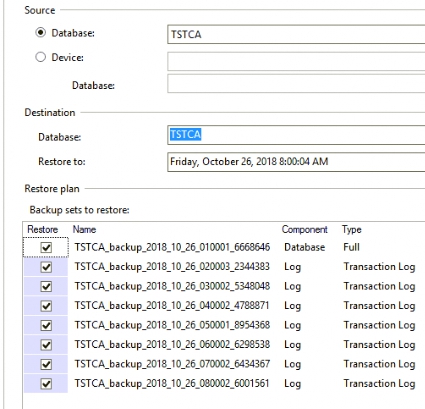Click the Restore to date field
Screen dimensions: 425x409
[296, 162]
